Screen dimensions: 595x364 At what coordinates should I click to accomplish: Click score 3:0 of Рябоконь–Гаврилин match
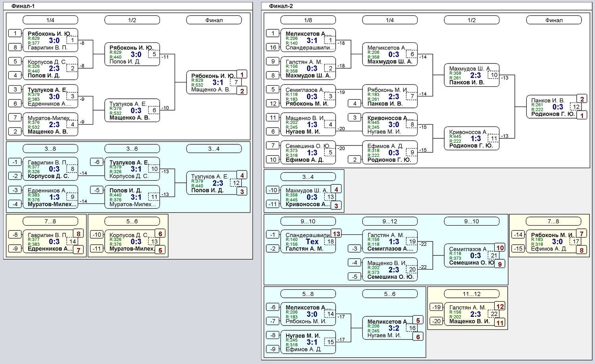pyautogui.click(x=54, y=40)
